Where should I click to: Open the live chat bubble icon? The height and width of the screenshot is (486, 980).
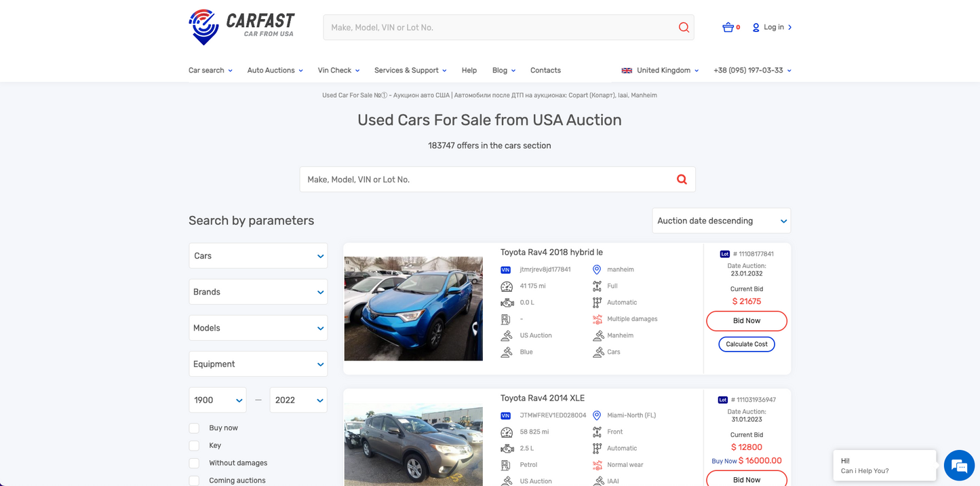(x=958, y=466)
